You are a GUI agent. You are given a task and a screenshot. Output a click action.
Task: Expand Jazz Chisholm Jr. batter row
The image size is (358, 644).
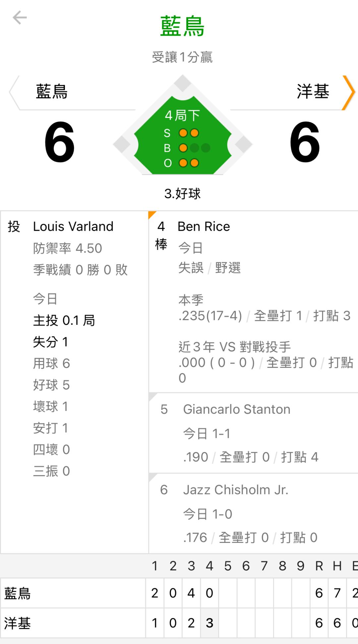click(253, 513)
